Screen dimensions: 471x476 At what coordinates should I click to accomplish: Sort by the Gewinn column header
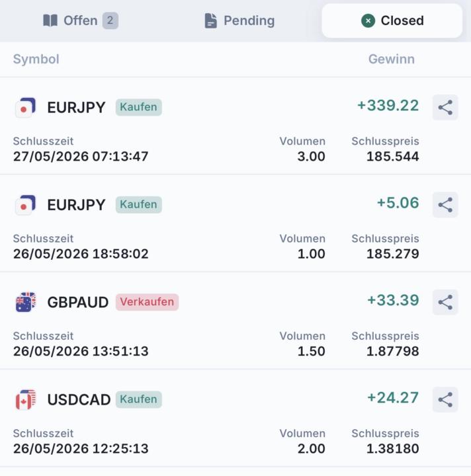coord(392,59)
